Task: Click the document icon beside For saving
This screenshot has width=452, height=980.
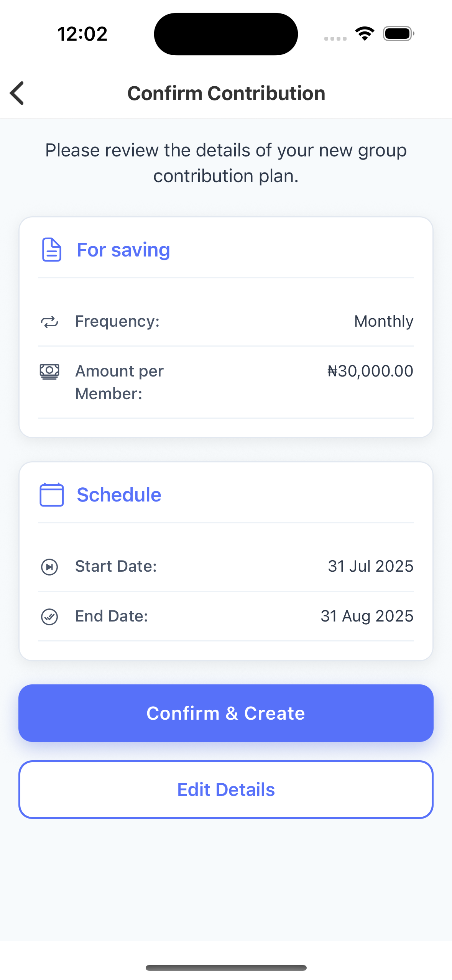Action: (51, 250)
